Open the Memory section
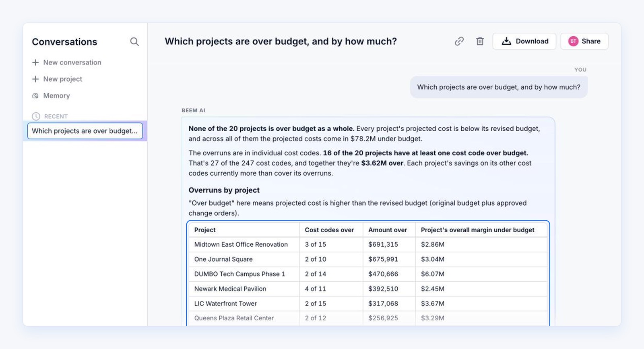The width and height of the screenshot is (644, 349). click(x=51, y=96)
